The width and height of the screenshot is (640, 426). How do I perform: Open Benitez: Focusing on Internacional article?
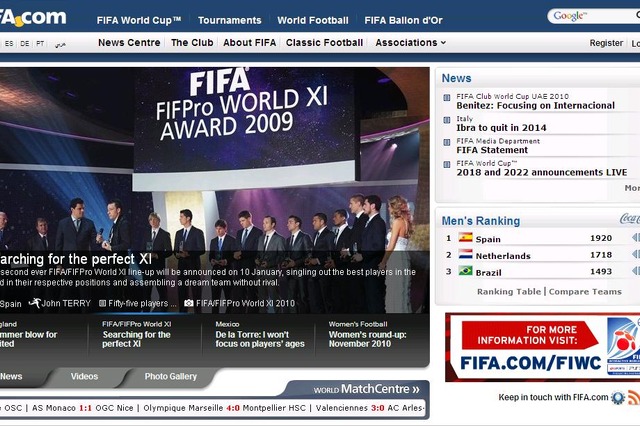(x=535, y=106)
